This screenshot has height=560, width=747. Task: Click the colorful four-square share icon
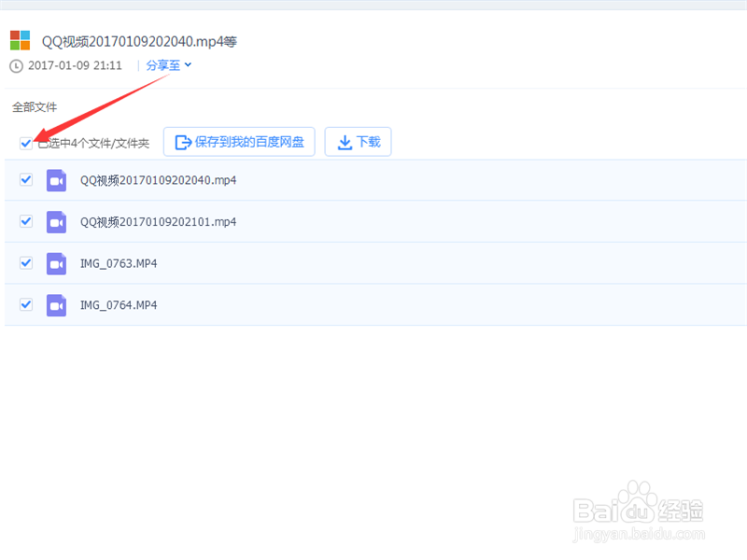(20, 40)
